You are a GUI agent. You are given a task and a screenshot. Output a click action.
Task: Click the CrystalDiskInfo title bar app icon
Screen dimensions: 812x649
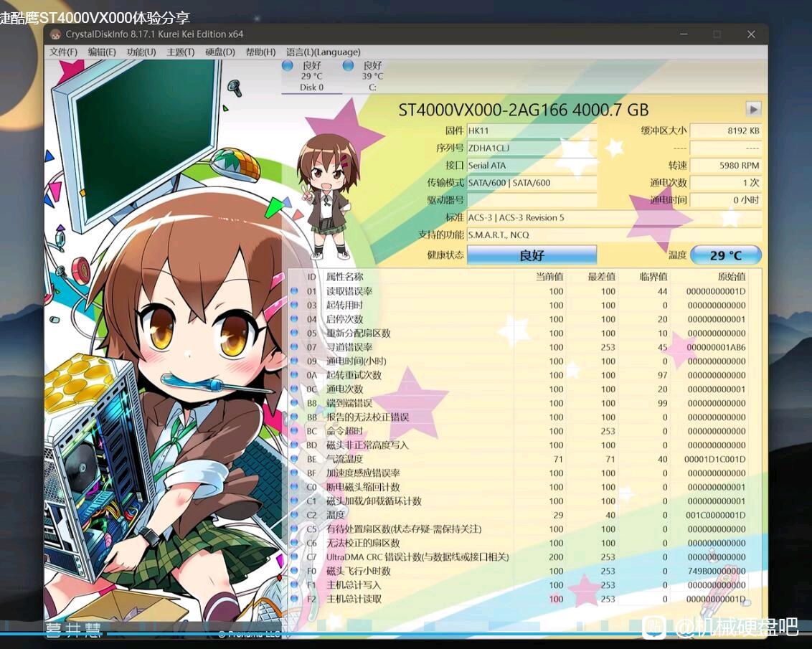(x=55, y=34)
